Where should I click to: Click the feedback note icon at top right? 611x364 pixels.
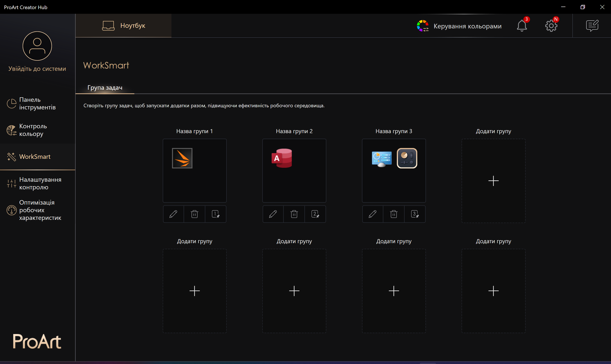(x=592, y=25)
